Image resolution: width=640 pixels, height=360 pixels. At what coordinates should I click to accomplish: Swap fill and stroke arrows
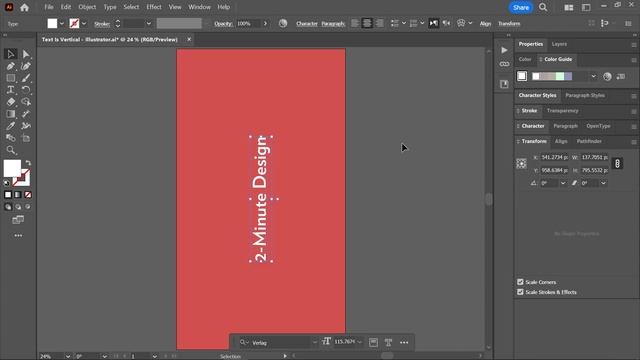click(28, 162)
